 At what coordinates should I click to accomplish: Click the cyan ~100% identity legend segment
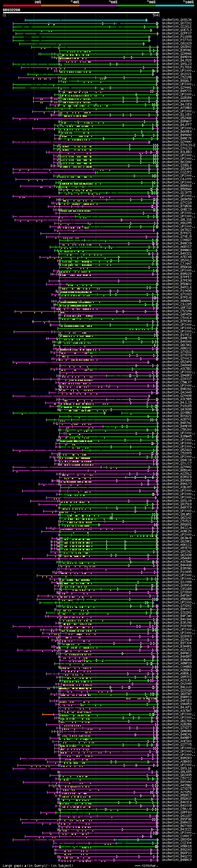(175, 6)
